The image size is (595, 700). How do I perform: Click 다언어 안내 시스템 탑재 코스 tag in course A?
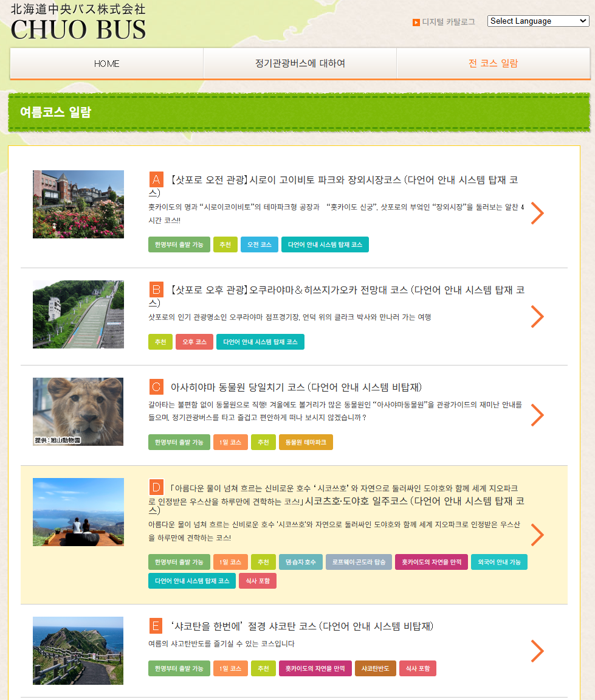click(325, 244)
